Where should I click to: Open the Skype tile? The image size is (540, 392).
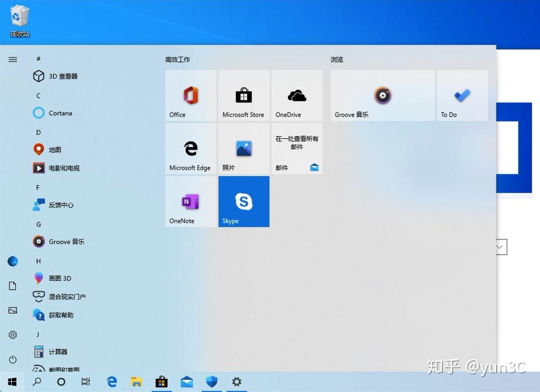(243, 202)
